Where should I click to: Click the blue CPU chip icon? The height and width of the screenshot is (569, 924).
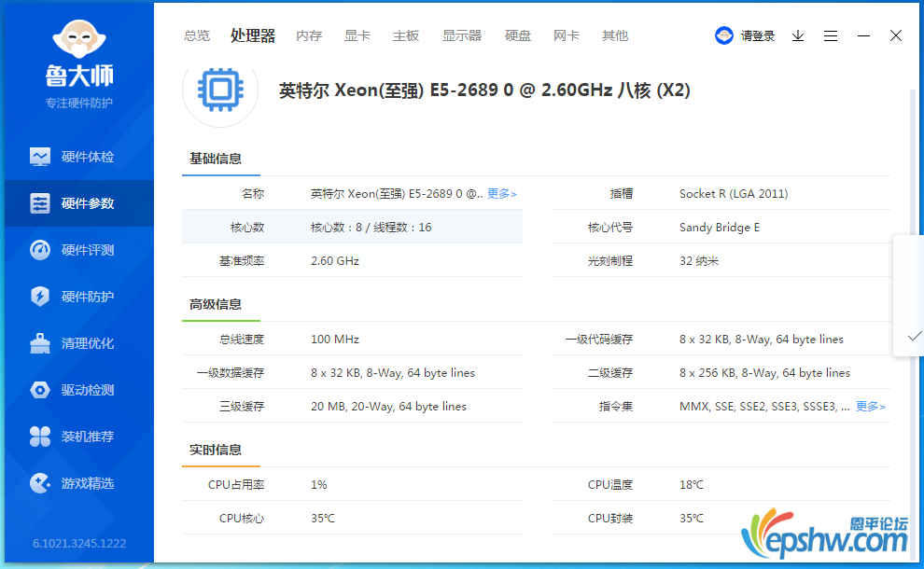pyautogui.click(x=220, y=90)
